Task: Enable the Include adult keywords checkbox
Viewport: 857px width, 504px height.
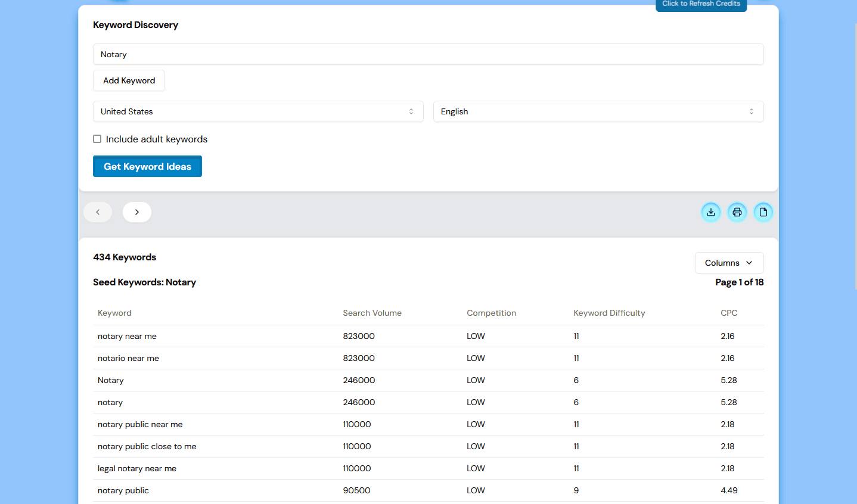Action: coord(97,139)
